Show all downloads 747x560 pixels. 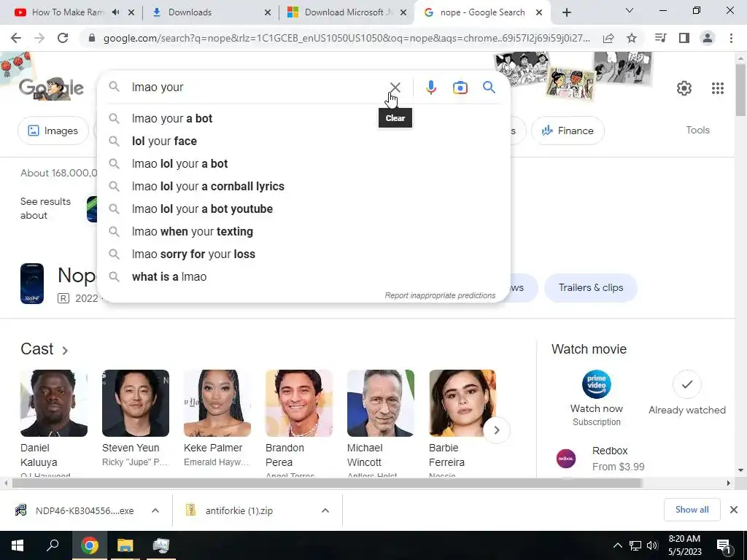pos(692,510)
